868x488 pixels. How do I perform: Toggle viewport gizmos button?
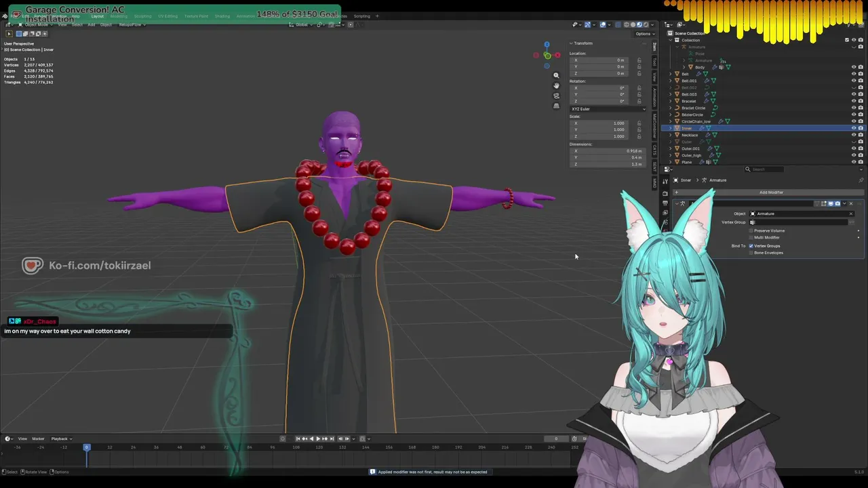point(587,25)
